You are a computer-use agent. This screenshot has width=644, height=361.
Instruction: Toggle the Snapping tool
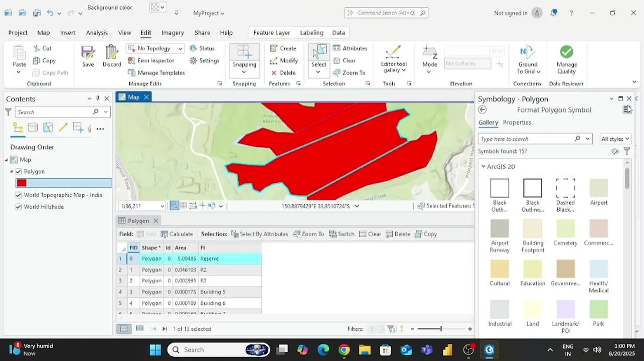click(244, 56)
